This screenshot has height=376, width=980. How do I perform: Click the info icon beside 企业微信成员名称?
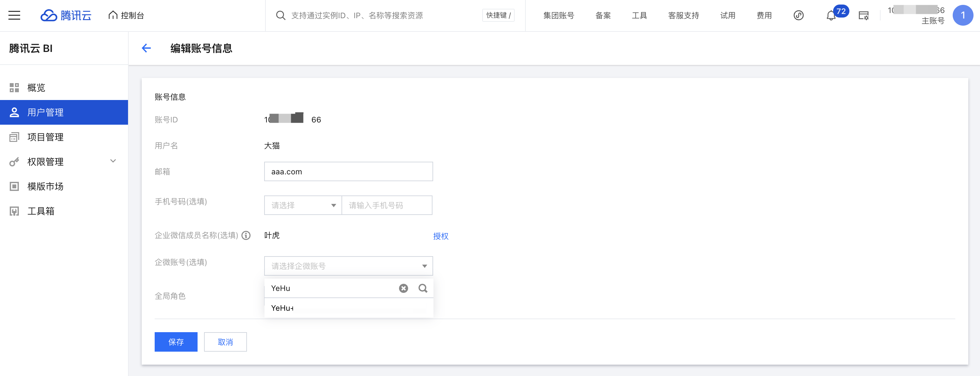coord(246,235)
